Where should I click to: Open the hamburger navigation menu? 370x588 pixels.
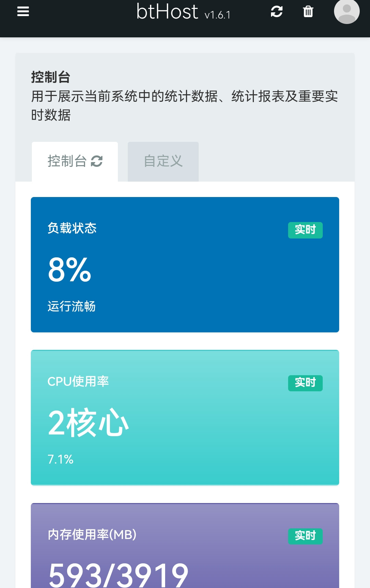tap(23, 12)
